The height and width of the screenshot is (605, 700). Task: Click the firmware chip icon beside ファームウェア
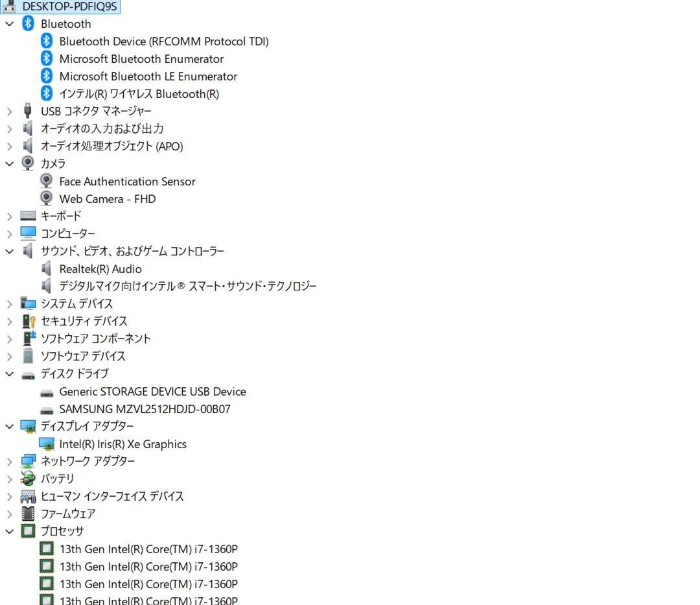28,514
